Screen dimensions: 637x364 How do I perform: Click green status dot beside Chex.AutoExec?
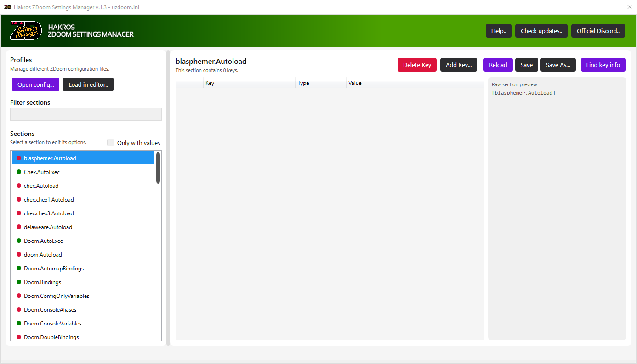pos(19,172)
